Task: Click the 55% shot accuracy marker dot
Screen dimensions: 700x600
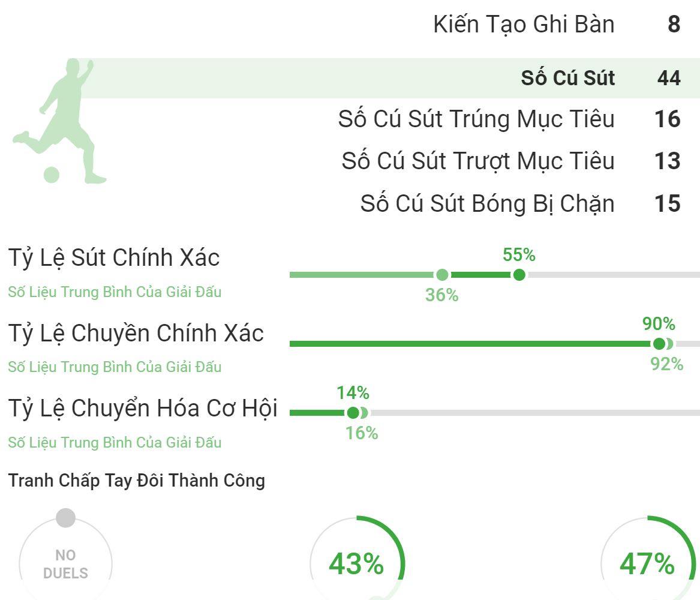Action: (x=519, y=275)
